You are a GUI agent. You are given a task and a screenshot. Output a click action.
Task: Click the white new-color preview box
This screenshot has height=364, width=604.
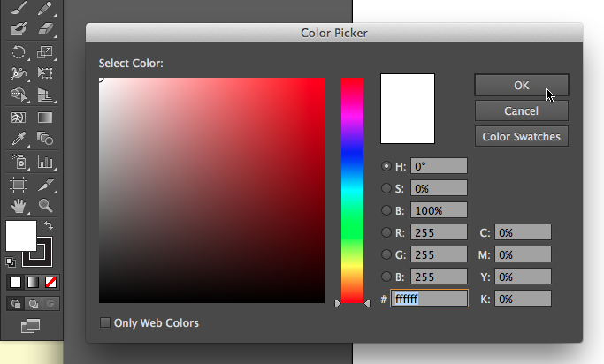(x=408, y=109)
